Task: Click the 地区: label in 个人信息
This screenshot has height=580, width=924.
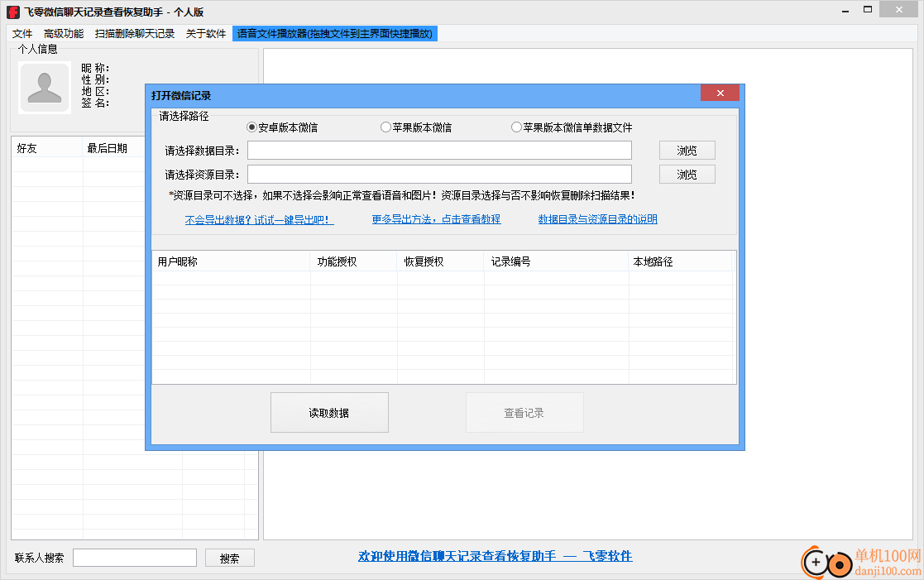Action: 95,91
